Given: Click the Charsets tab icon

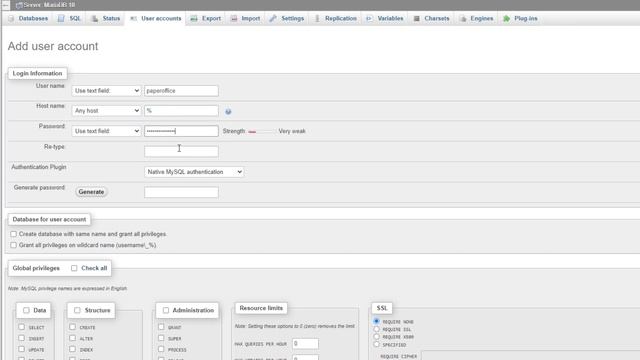Looking at the screenshot, I should pyautogui.click(x=416, y=18).
